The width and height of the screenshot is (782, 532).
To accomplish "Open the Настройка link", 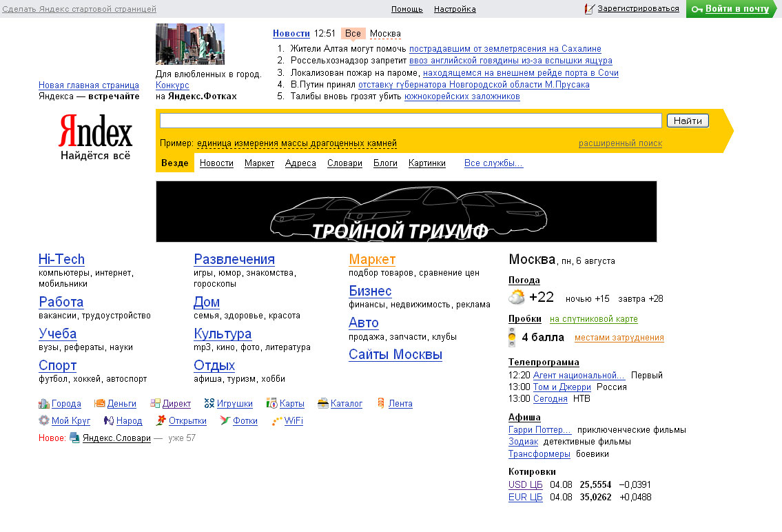I will tap(455, 9).
